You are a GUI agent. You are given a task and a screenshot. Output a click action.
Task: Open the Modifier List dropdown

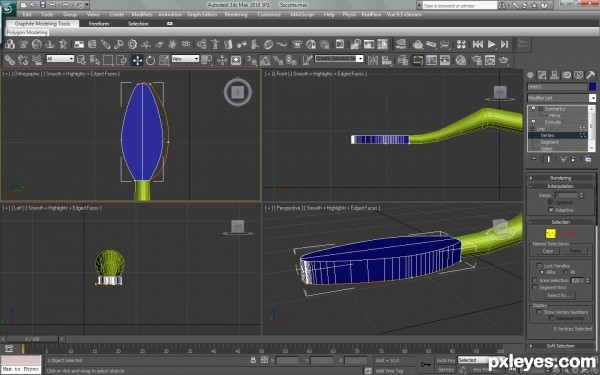click(x=592, y=98)
